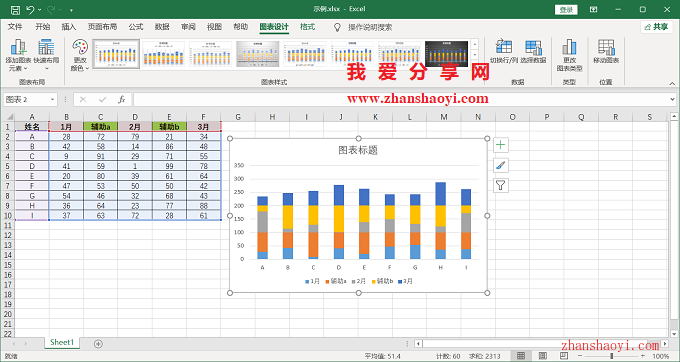
Task: Click the Share (共享) button
Action: click(656, 27)
